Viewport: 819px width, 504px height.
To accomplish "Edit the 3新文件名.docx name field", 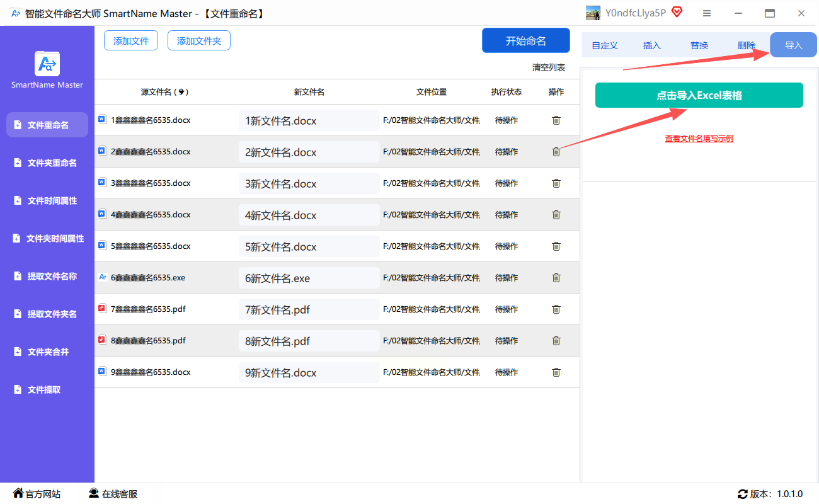I will pos(309,184).
